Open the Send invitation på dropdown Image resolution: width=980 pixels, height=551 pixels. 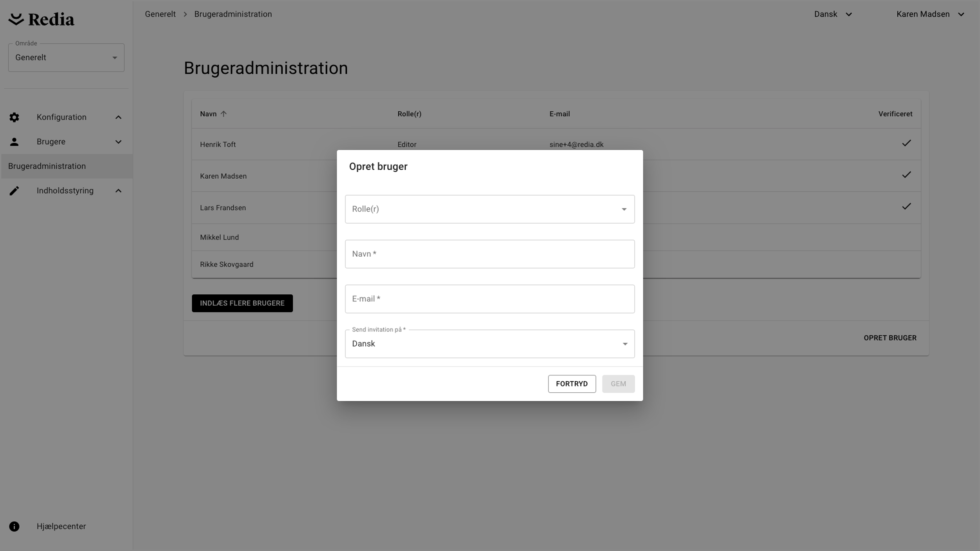(489, 344)
